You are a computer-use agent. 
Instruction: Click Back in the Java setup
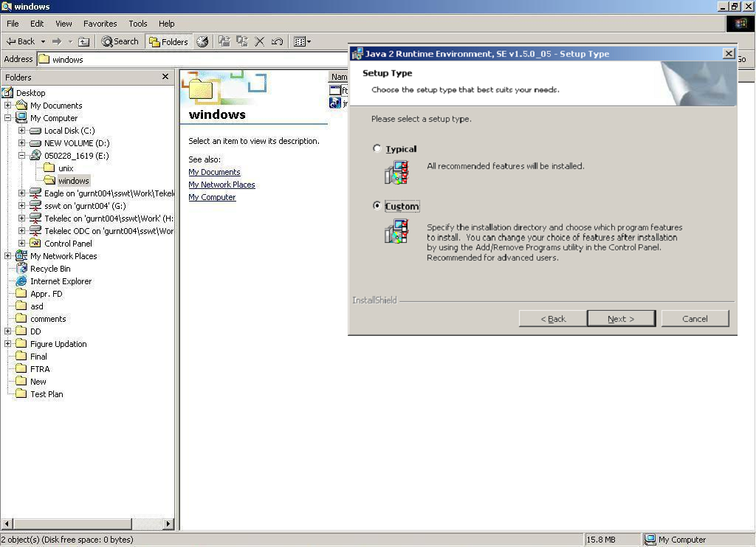pyautogui.click(x=553, y=319)
